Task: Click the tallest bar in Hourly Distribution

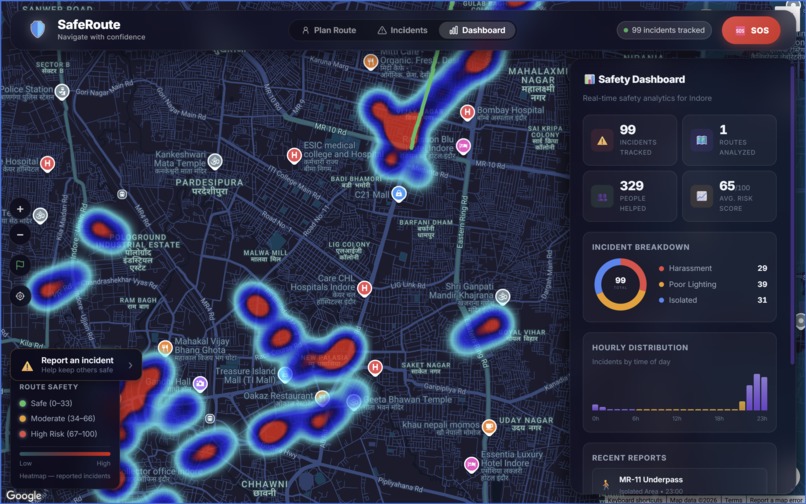Action: (x=757, y=392)
